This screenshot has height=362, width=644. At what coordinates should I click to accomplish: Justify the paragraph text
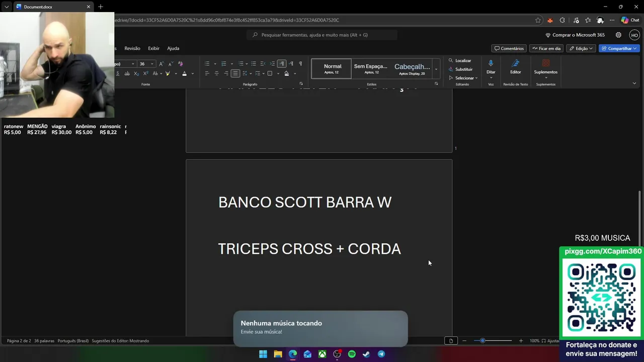pyautogui.click(x=235, y=73)
